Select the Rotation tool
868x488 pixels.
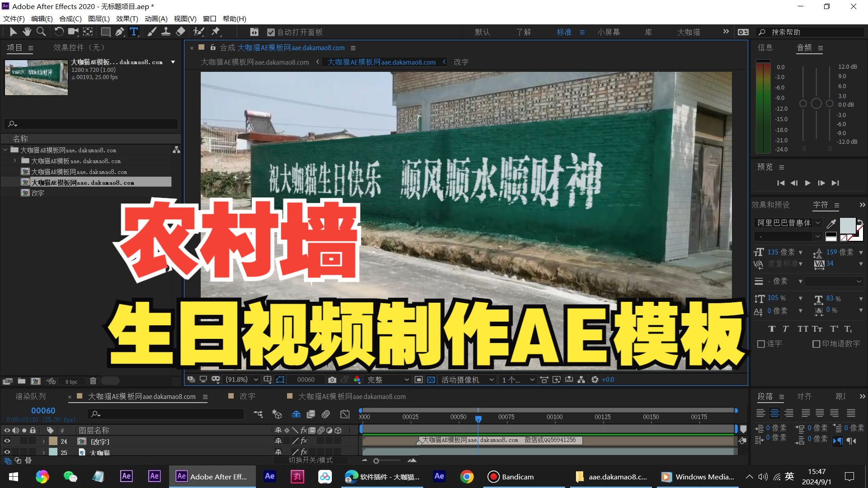pos(59,32)
